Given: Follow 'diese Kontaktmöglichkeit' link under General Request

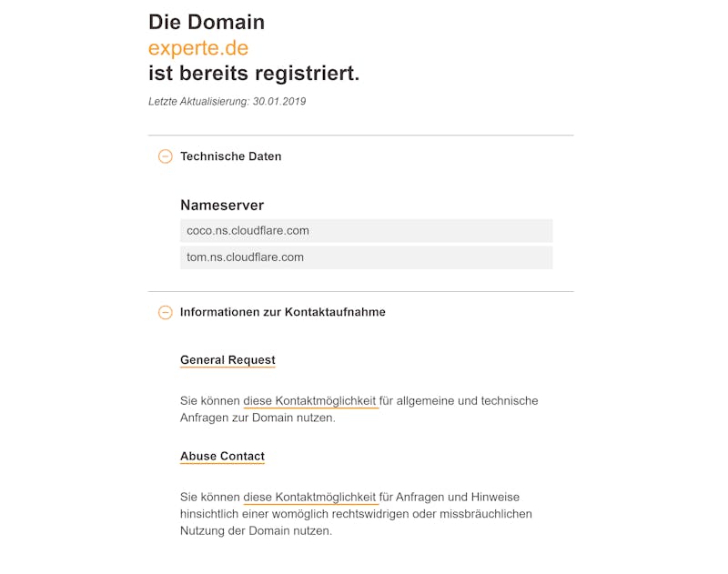Looking at the screenshot, I should [309, 401].
